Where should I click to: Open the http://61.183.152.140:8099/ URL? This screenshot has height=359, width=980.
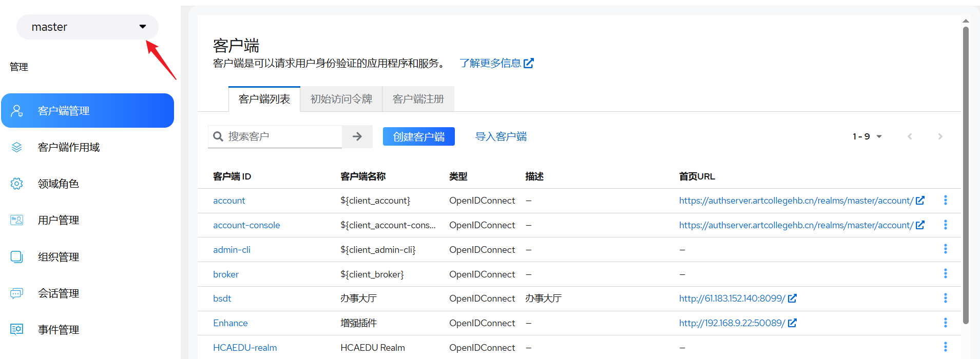(x=738, y=298)
